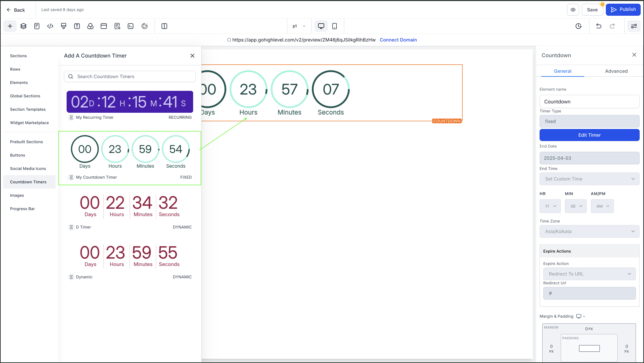Click the Connect Domain link
This screenshot has width=644, height=363.
398,40
